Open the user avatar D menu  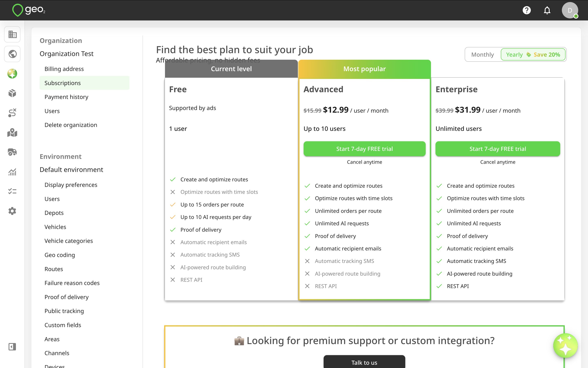pos(570,10)
